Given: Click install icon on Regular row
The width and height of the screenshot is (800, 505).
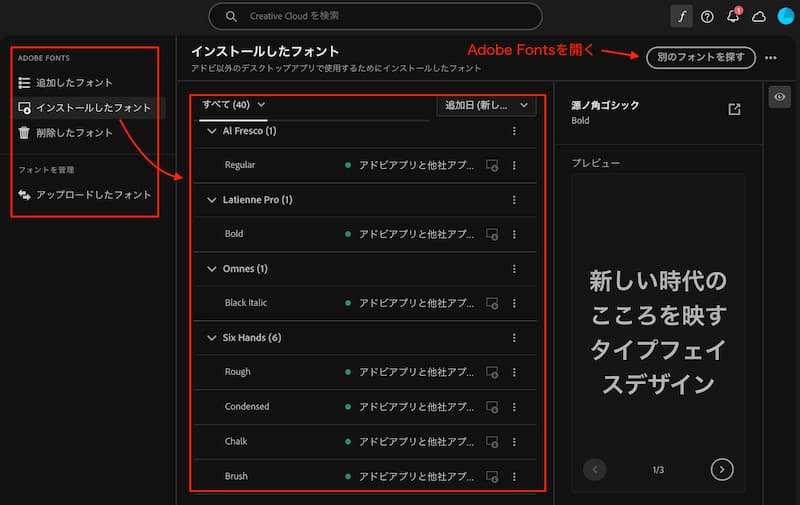Looking at the screenshot, I should (x=492, y=165).
